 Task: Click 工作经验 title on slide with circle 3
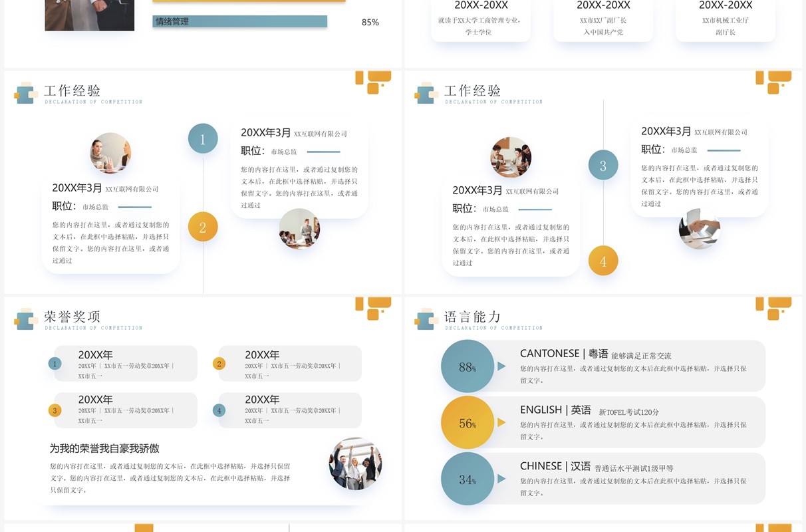[473, 90]
